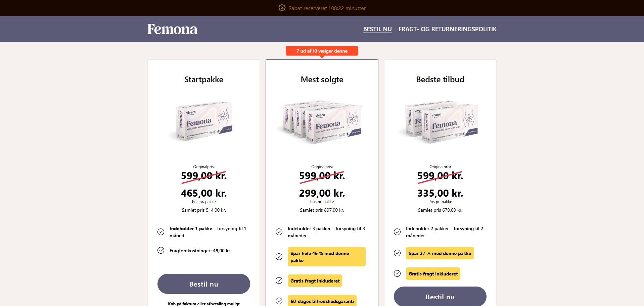Screen dimensions: 644x306
Task: Click checkmark icon beside '60-dages tilfredshedsgaranti'
Action: coord(279,301)
